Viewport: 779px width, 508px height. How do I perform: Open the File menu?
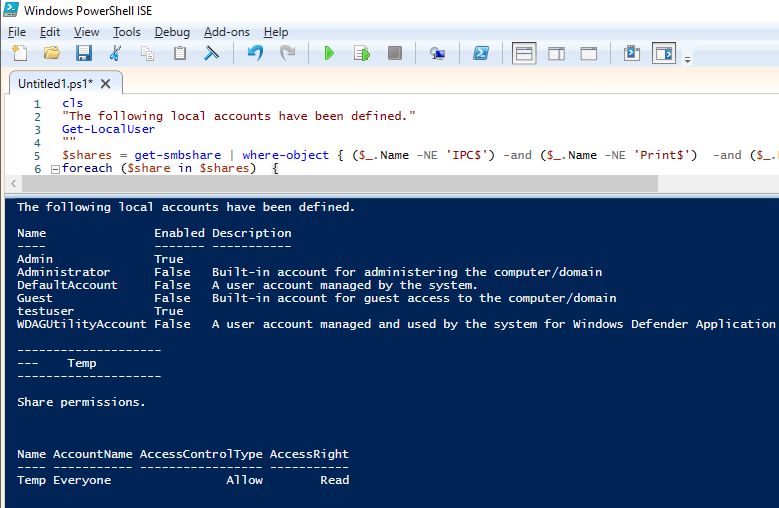[x=17, y=32]
